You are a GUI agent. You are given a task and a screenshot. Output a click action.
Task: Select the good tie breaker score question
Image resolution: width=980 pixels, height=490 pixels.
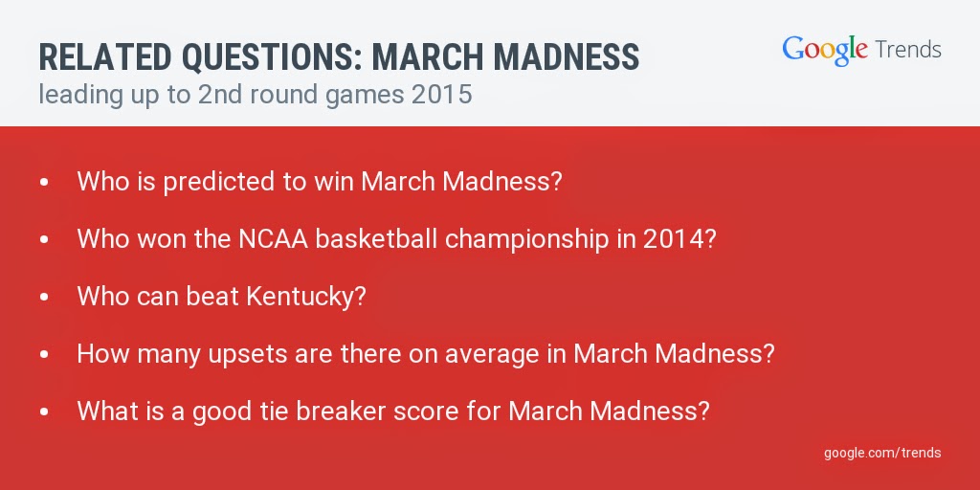coord(392,412)
